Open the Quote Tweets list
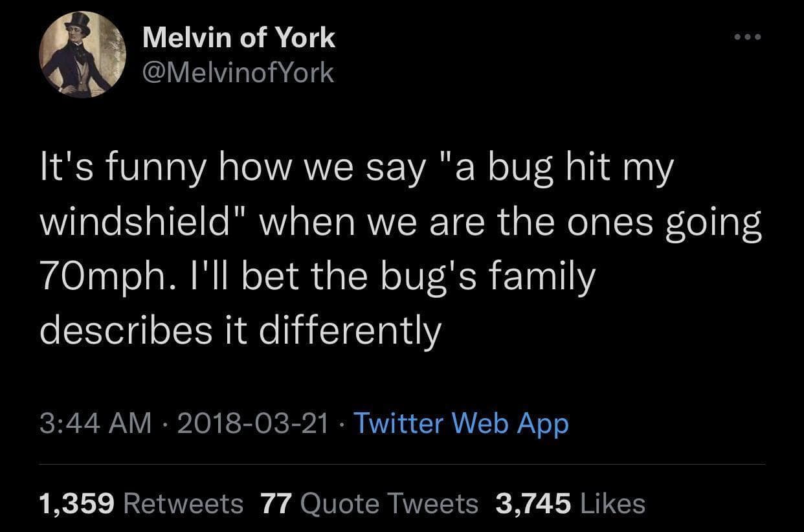This screenshot has height=532, width=804. (390, 502)
